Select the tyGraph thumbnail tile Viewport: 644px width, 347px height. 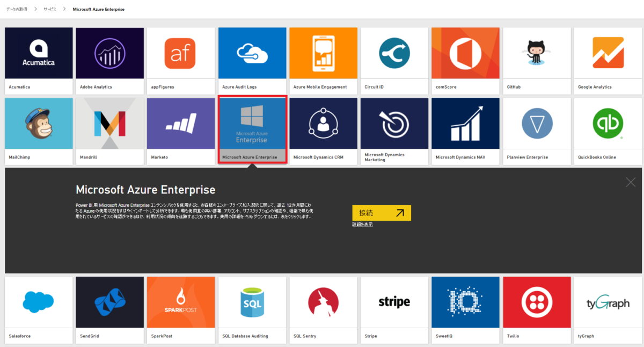pyautogui.click(x=608, y=309)
